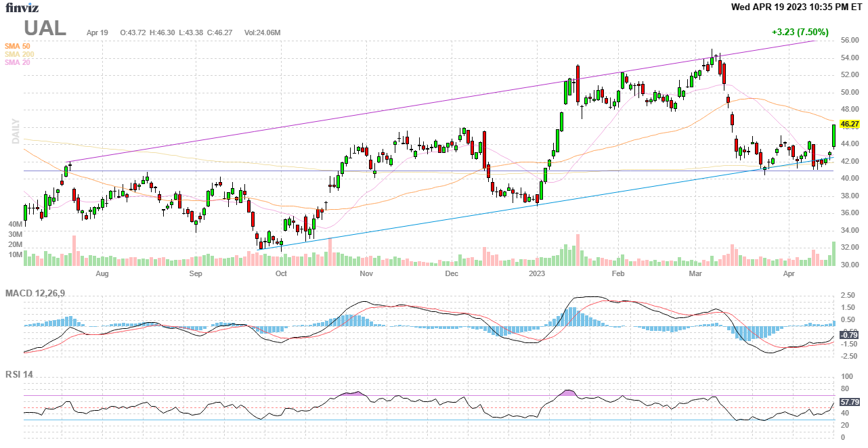
Task: Click the latest tall green candlestick
Action: tap(833, 135)
